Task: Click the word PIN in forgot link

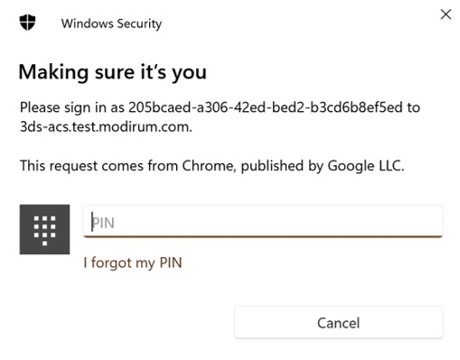Action: (x=171, y=263)
